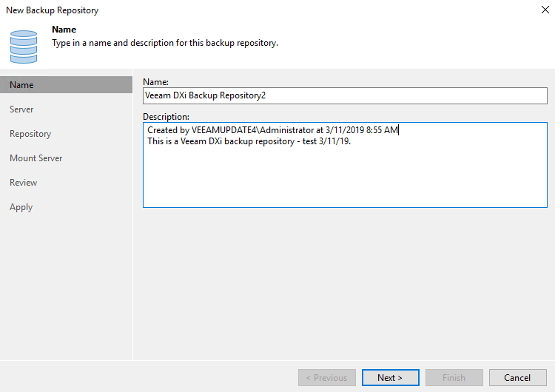
Task: Click the 'This is a Veeam DXi' line
Action: click(249, 141)
